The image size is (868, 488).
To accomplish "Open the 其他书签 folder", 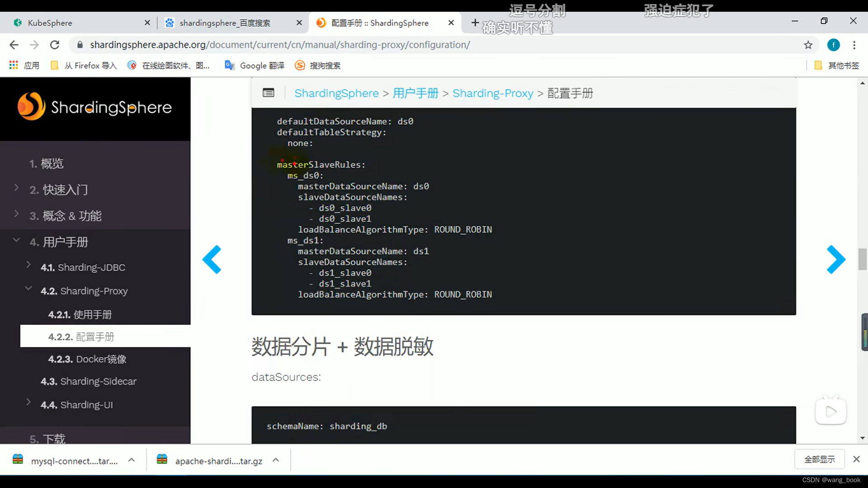I will point(836,66).
